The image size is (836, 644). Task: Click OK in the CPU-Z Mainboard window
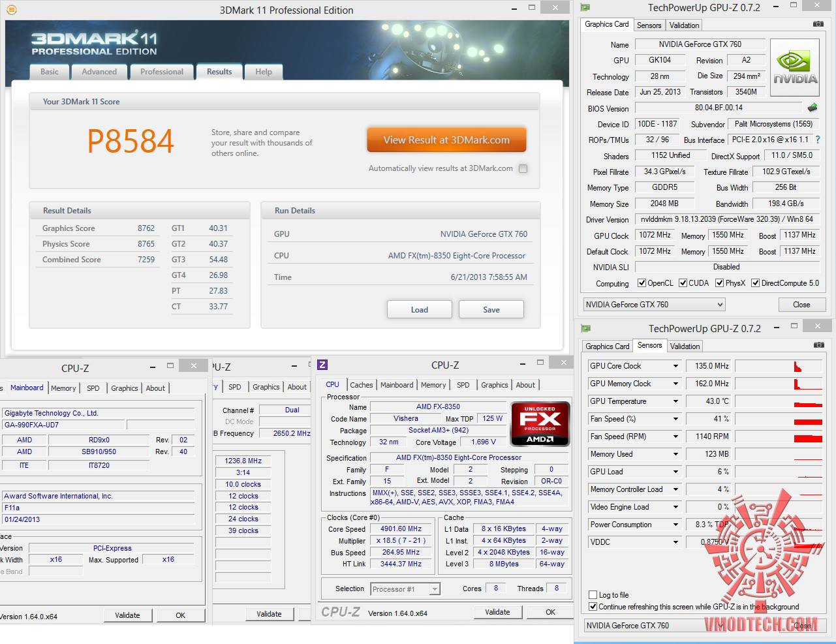(181, 615)
